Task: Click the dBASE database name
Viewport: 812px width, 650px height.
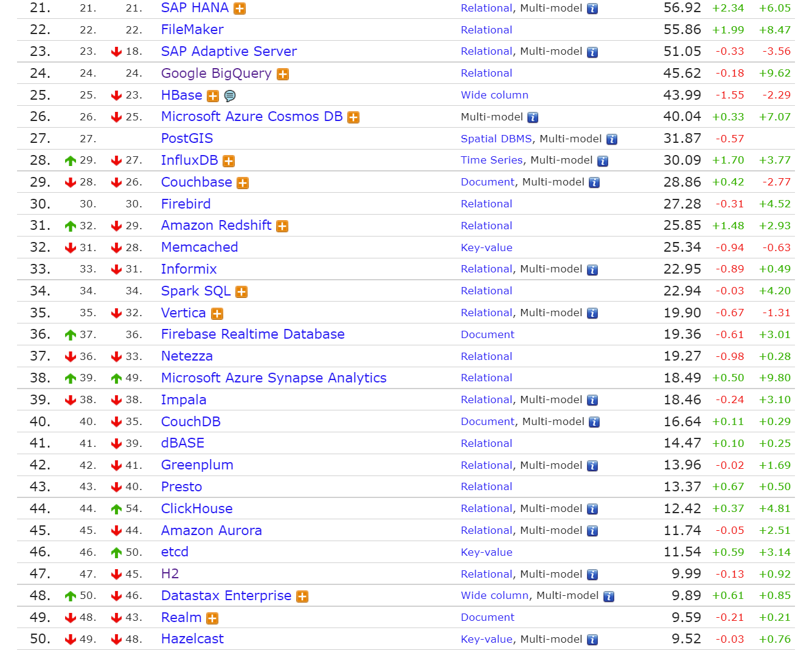Action: tap(182, 443)
